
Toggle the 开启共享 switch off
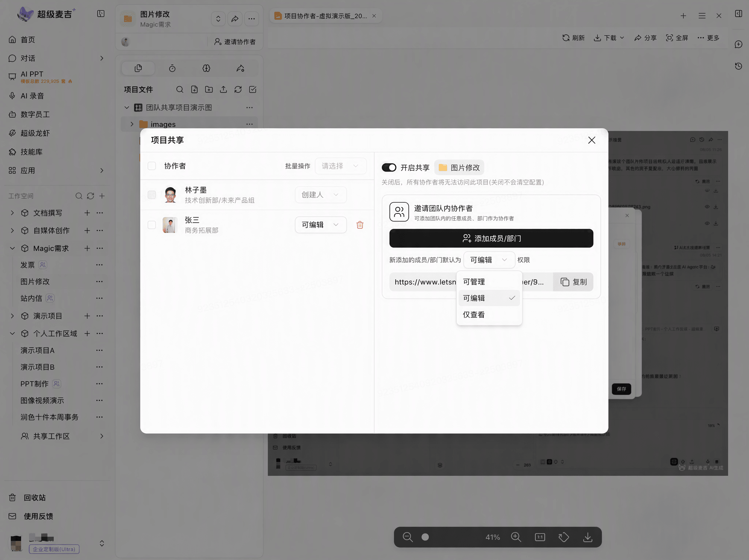[389, 168]
